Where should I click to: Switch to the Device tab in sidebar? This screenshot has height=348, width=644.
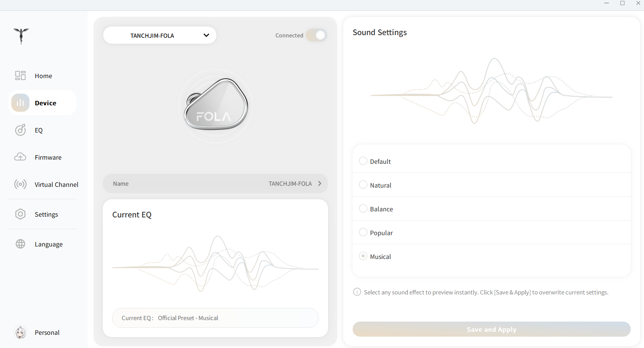(x=45, y=103)
